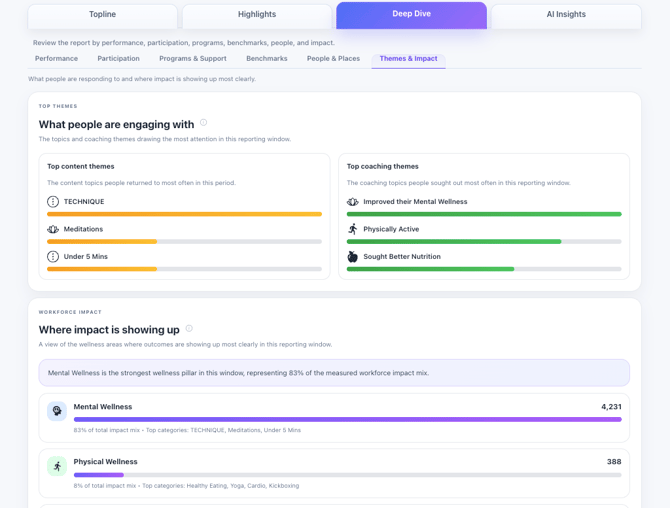Switch to Programs & Support sub-tab

click(x=193, y=59)
